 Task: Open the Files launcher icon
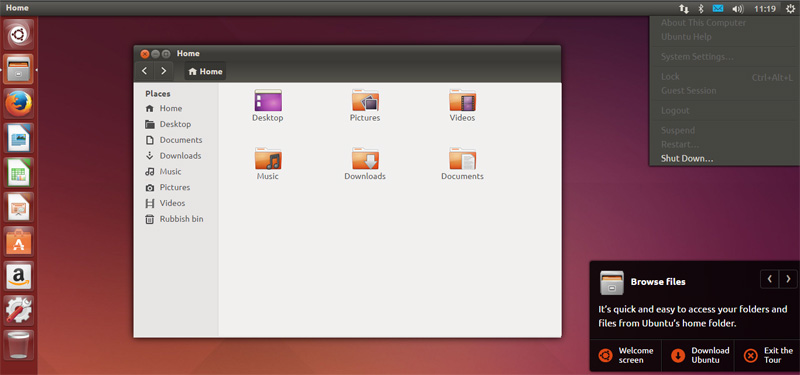pyautogui.click(x=19, y=69)
